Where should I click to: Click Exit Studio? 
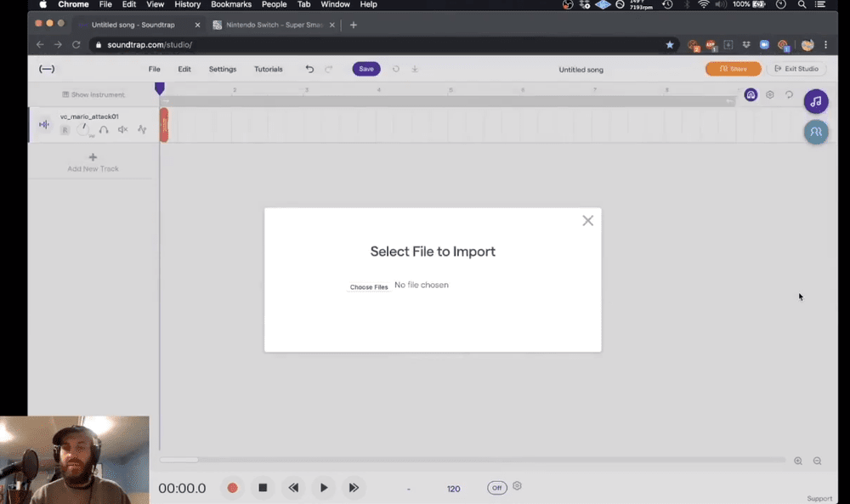tap(796, 69)
